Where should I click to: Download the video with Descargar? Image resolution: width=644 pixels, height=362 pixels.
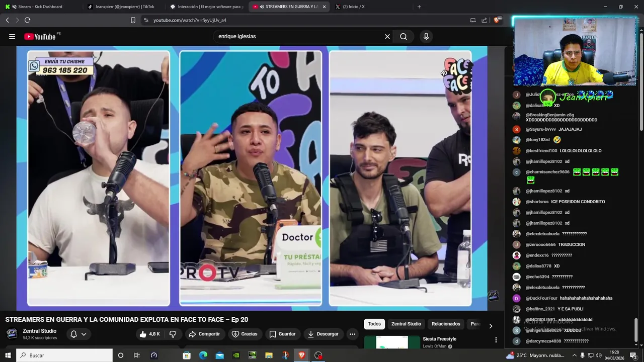(323, 334)
